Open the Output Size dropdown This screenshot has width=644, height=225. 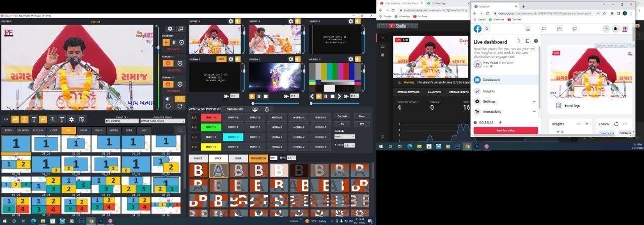coord(122,121)
